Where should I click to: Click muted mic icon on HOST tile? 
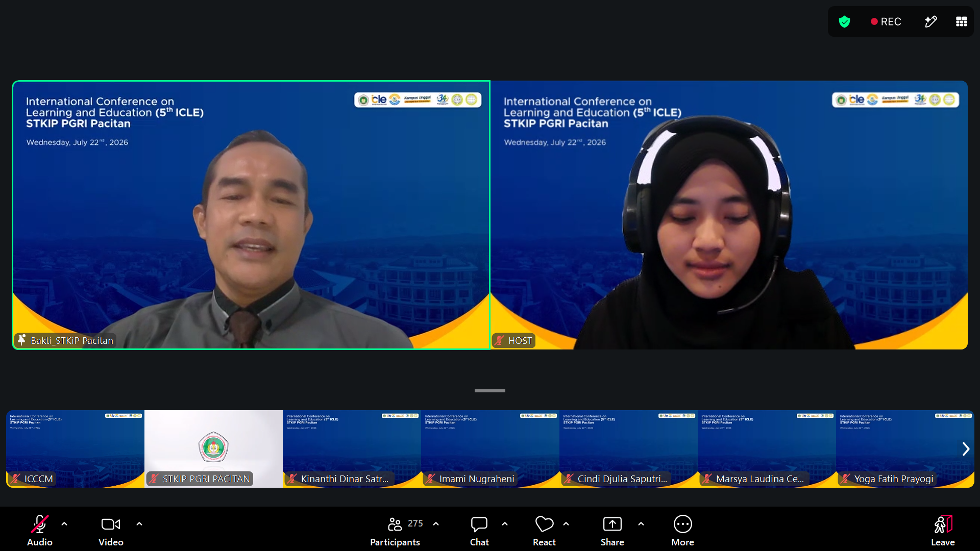tap(499, 340)
